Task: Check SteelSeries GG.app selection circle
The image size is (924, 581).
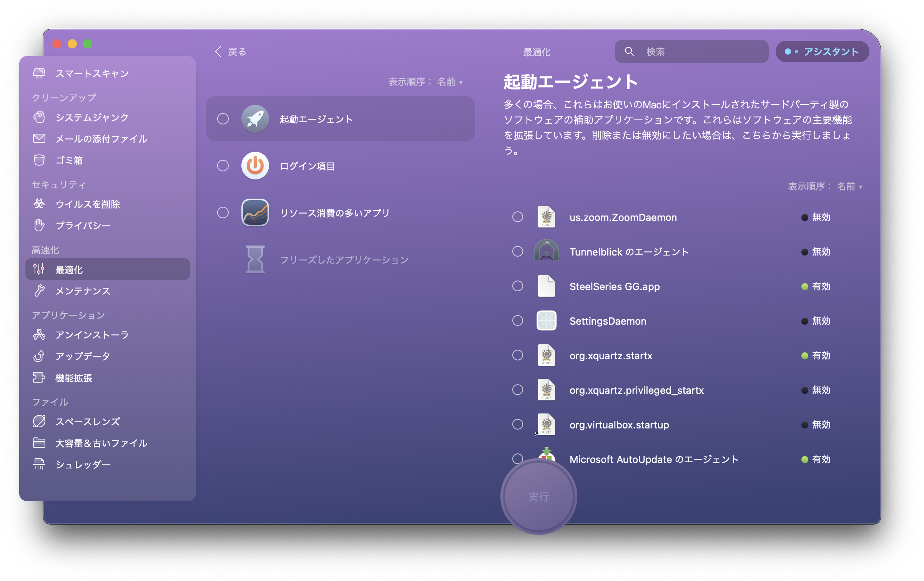Action: (x=518, y=286)
